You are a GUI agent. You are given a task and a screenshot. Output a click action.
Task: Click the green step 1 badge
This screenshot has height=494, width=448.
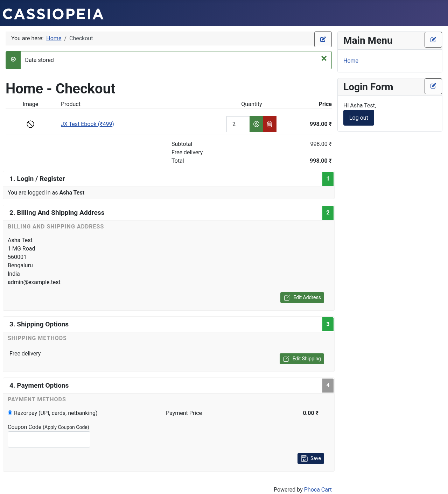pos(328,179)
